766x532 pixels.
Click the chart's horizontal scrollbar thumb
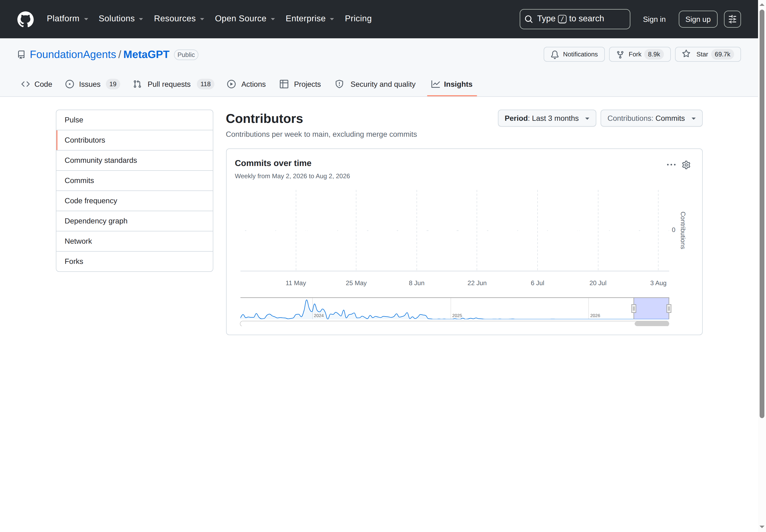tap(651, 324)
